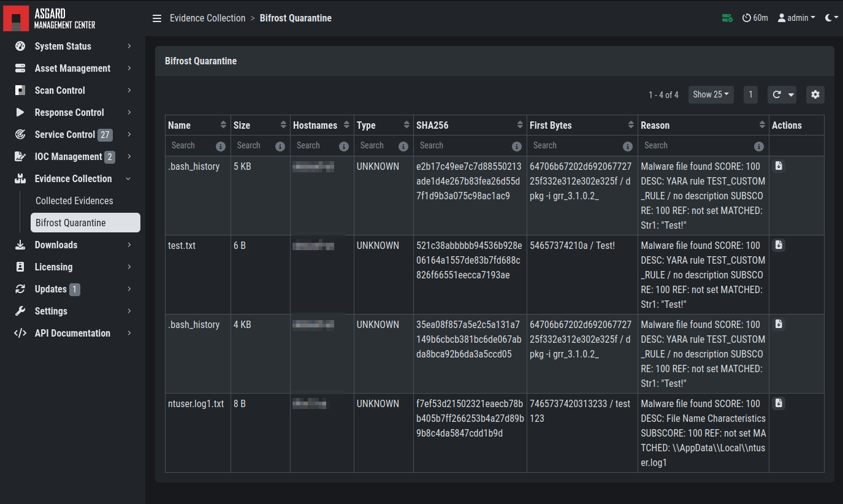
Task: Download the ntuser.log1.txt file
Action: tap(779, 403)
